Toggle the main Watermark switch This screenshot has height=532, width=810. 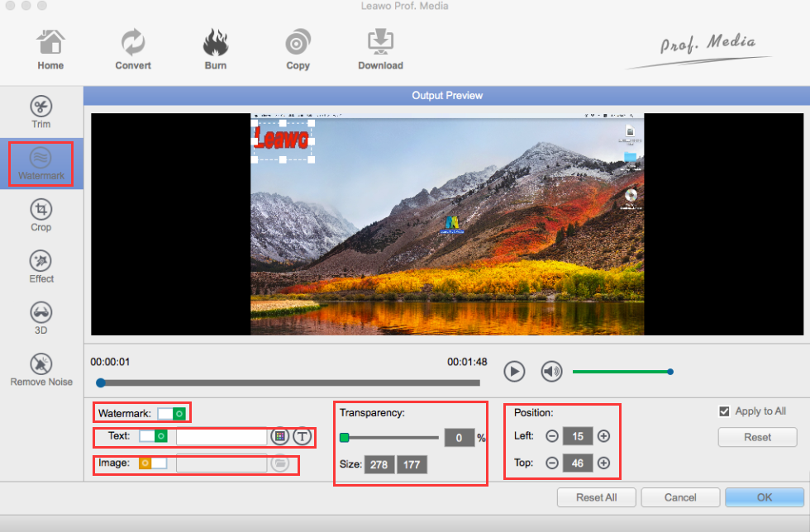pyautogui.click(x=172, y=414)
